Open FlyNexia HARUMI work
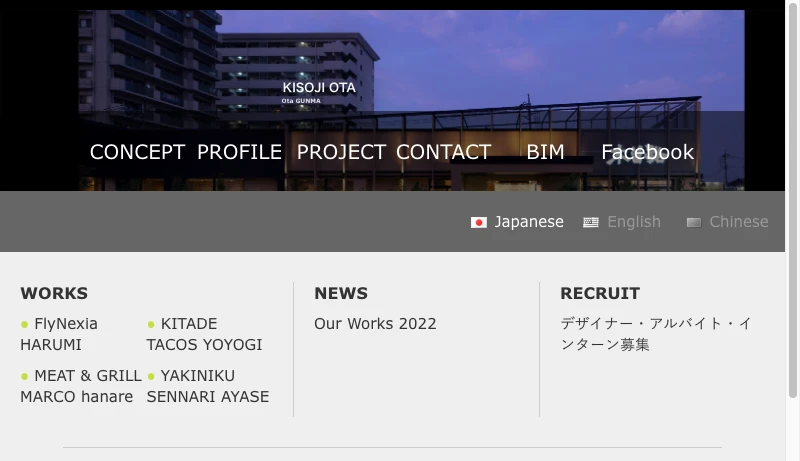 (x=59, y=334)
